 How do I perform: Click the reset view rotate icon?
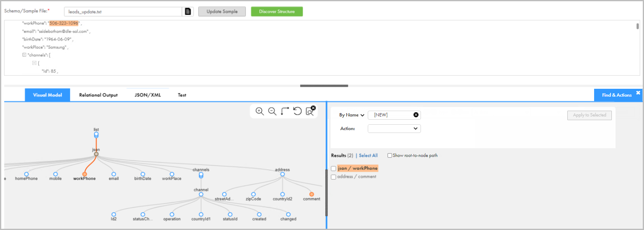[297, 111]
